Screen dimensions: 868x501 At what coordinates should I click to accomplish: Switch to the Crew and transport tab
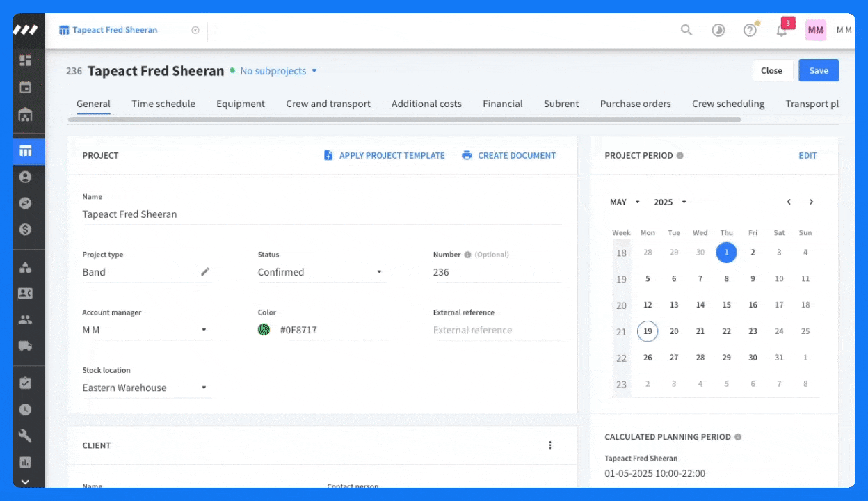tap(328, 104)
